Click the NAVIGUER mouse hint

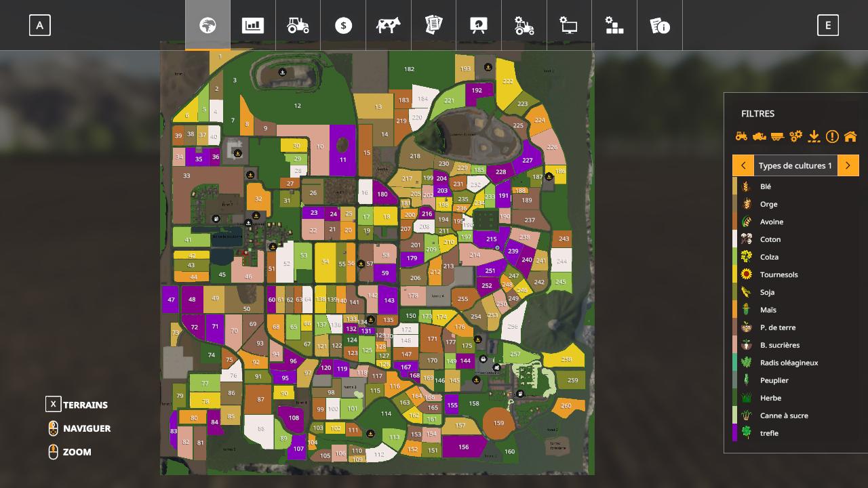pos(79,428)
